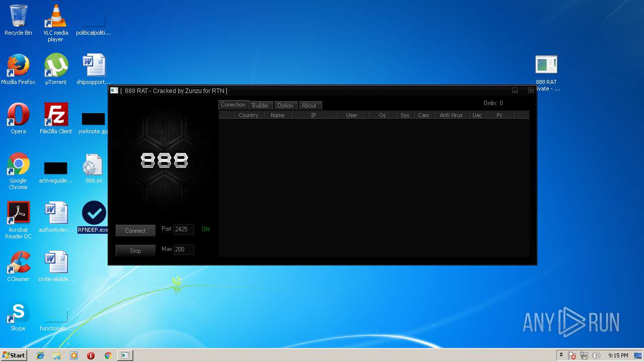Open network tray icon
Screen dimensions: 644x362
point(584,355)
